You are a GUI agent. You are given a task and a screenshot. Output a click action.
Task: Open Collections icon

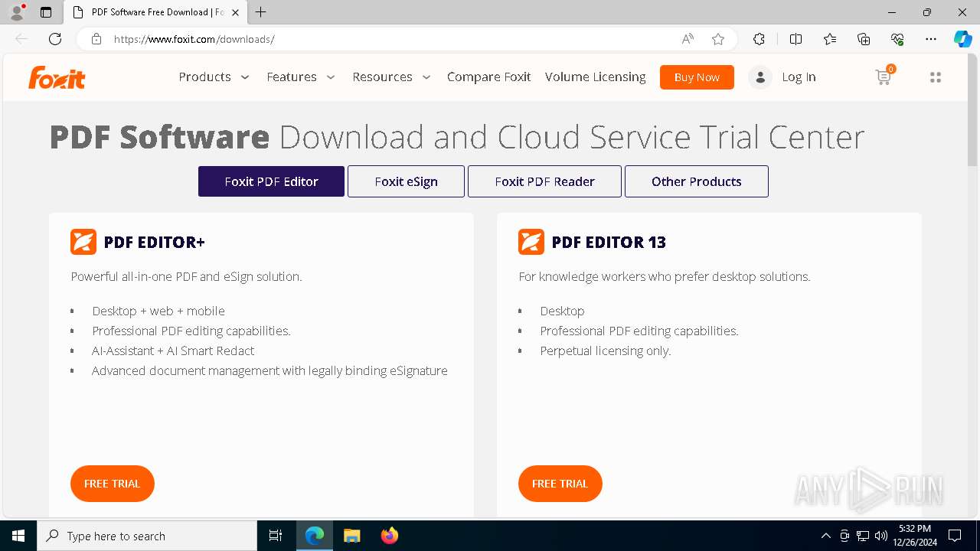point(864,39)
